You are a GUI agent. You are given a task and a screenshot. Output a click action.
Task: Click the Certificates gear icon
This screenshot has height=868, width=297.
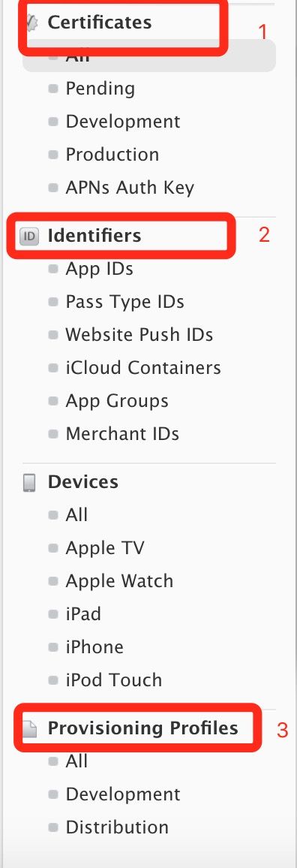click(31, 22)
